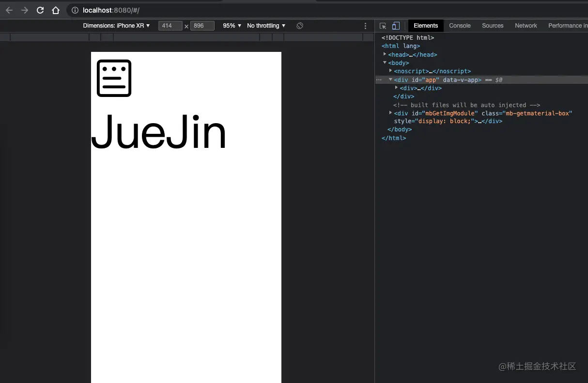Collapse the body element node
Viewport: 588px width, 383px height.
pyautogui.click(x=385, y=63)
